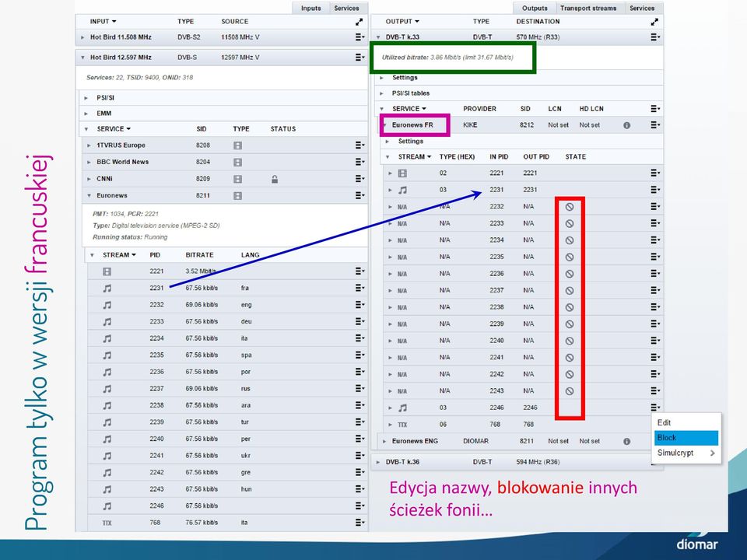Toggle blocked state icon for output PID 2233

570,223
